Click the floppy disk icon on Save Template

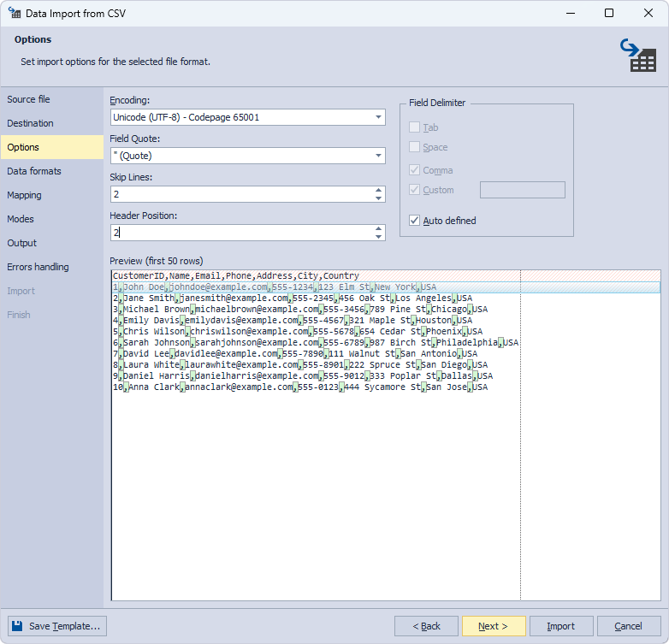[x=17, y=626]
